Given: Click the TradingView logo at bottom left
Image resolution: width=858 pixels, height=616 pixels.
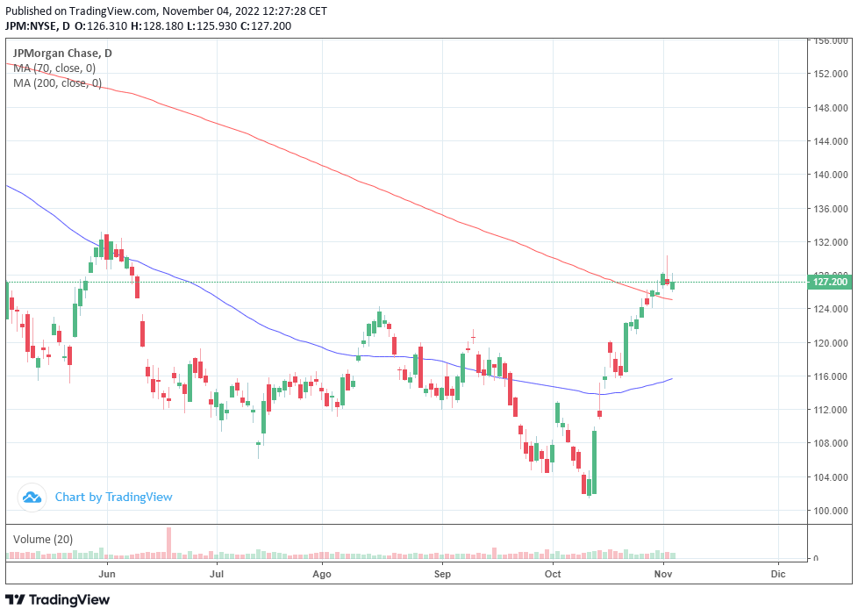Looking at the screenshot, I should pyautogui.click(x=57, y=599).
